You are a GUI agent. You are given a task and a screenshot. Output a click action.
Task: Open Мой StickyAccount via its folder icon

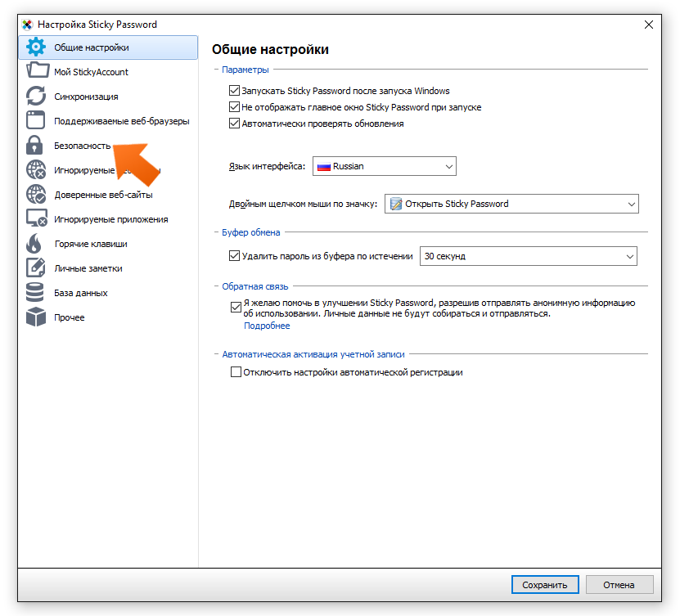38,70
